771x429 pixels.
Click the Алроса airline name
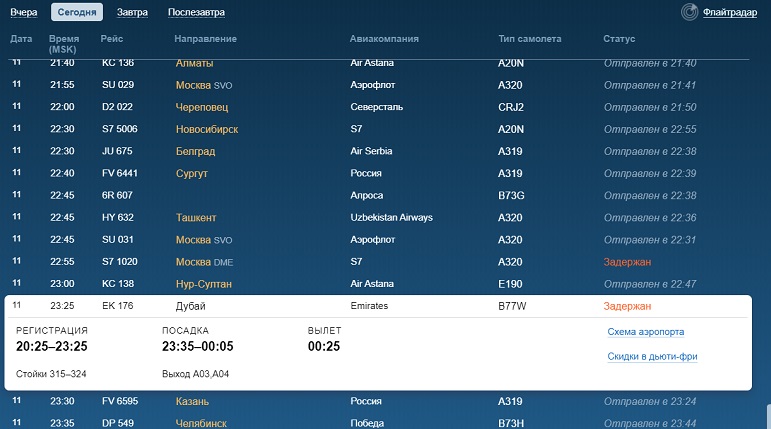(367, 195)
